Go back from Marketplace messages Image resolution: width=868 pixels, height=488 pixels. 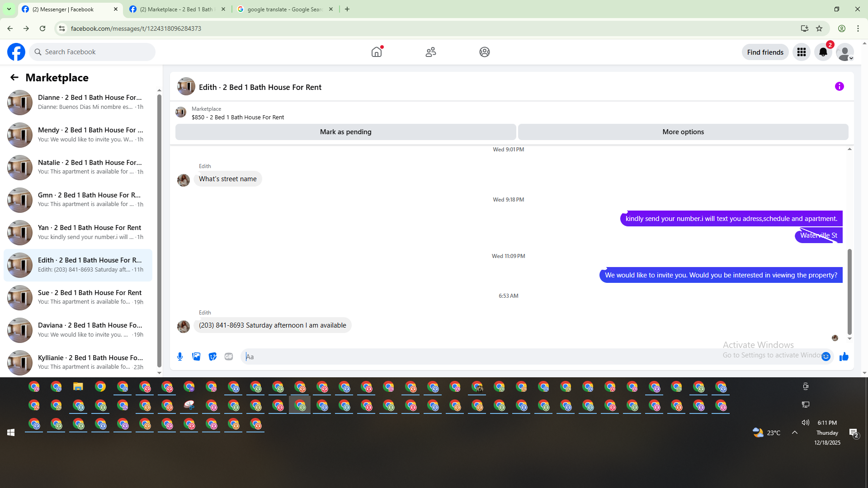point(14,77)
